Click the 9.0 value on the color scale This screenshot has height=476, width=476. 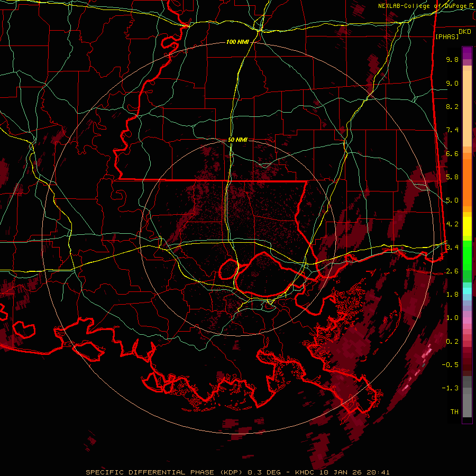tap(452, 83)
